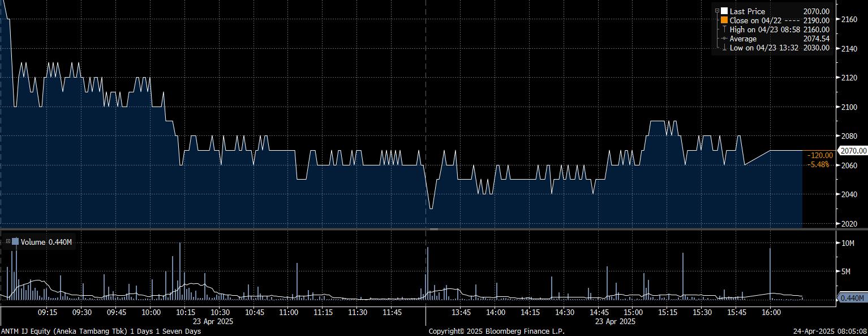Expand the Volume legend box

[8, 242]
